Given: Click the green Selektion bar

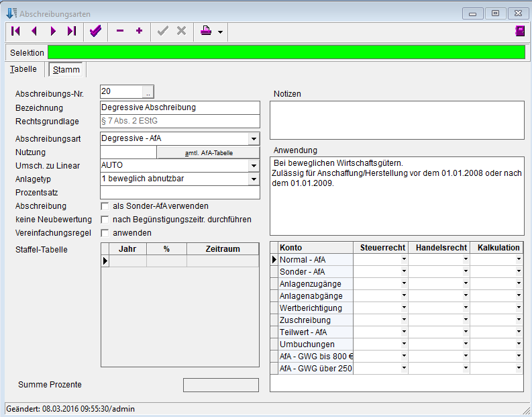Looking at the screenshot, I should click(x=286, y=52).
